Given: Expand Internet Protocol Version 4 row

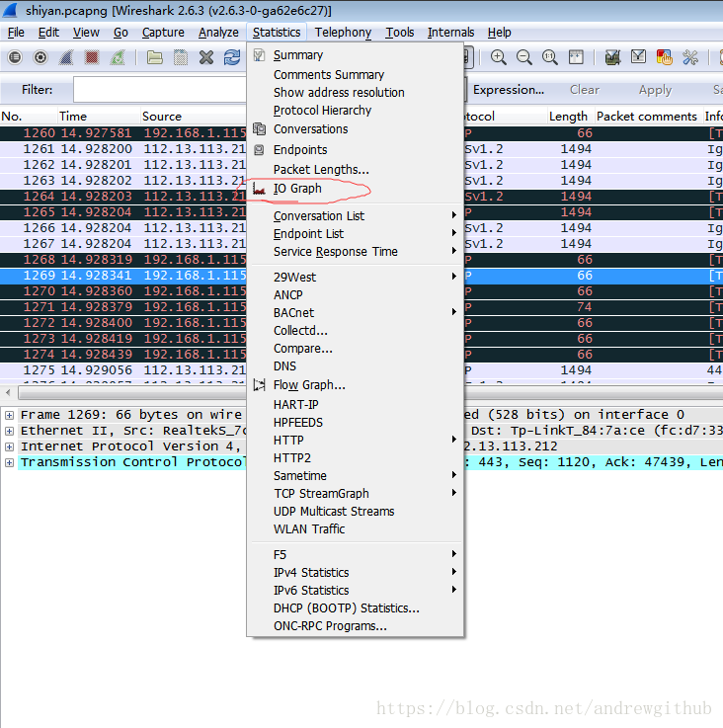Looking at the screenshot, I should point(9,446).
